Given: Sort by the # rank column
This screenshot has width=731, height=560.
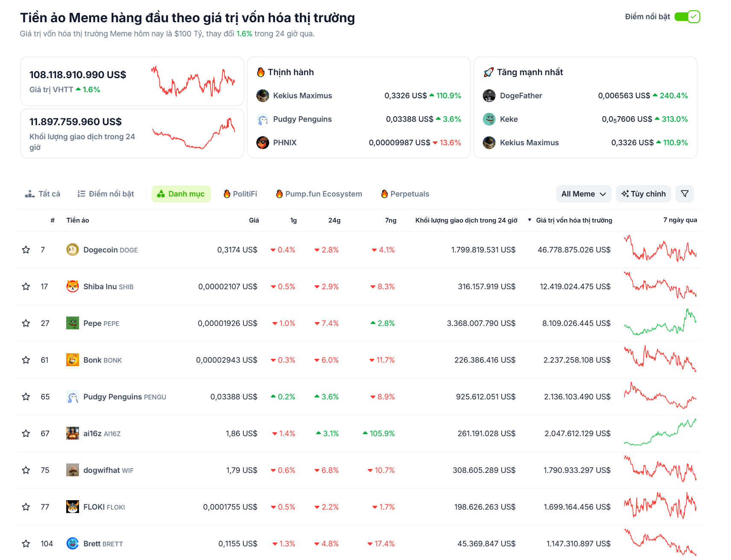Looking at the screenshot, I should [53, 220].
